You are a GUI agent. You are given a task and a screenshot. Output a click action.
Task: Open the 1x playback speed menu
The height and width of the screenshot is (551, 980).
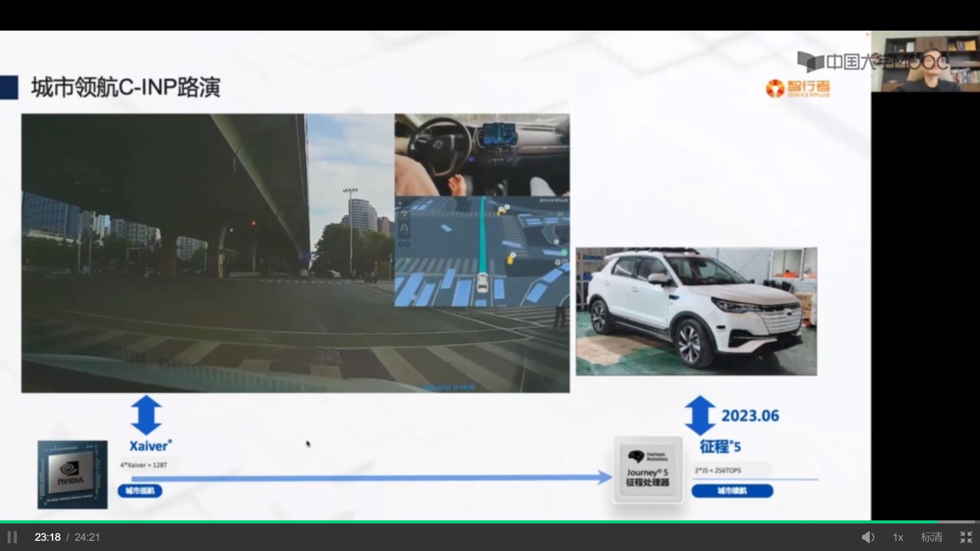[x=898, y=537]
